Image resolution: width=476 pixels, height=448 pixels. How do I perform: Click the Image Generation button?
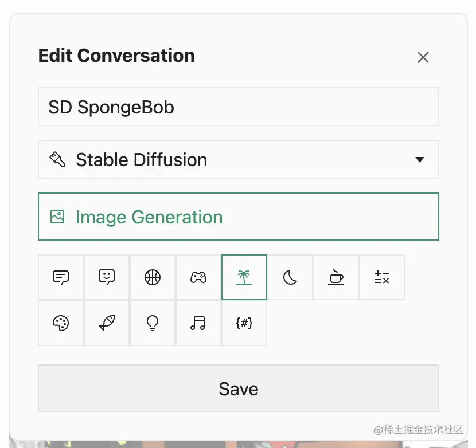pos(238,217)
